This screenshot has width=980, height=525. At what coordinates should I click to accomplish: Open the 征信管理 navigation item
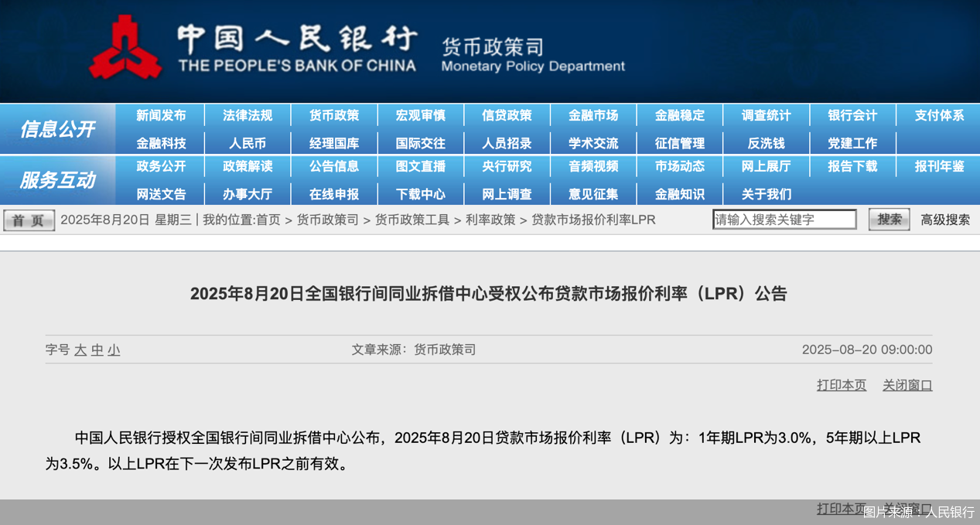[680, 143]
